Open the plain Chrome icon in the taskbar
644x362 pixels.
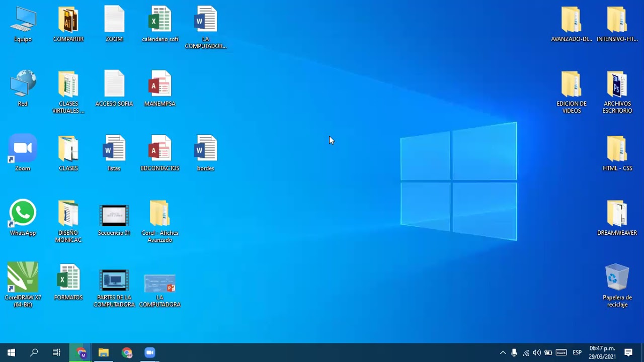point(127,352)
